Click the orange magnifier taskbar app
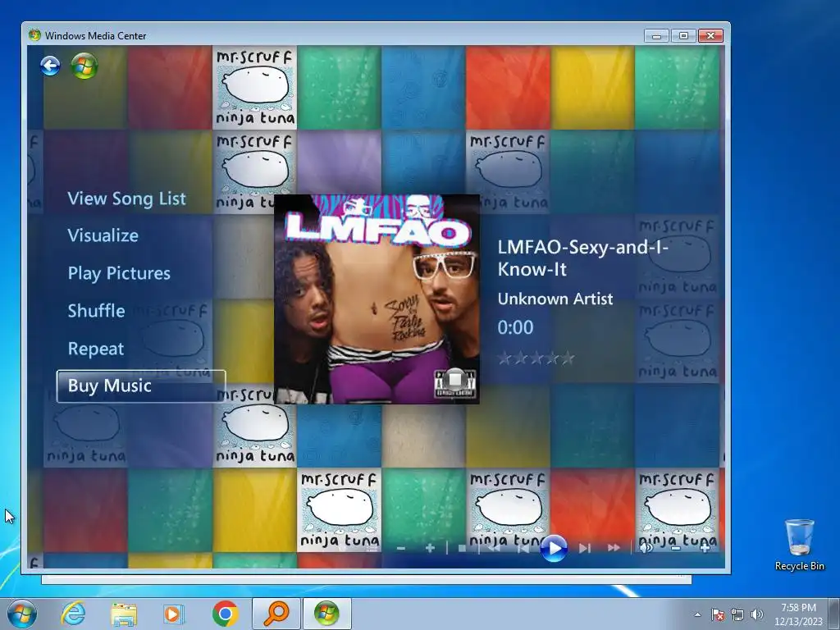This screenshot has height=630, width=840. pos(276,614)
